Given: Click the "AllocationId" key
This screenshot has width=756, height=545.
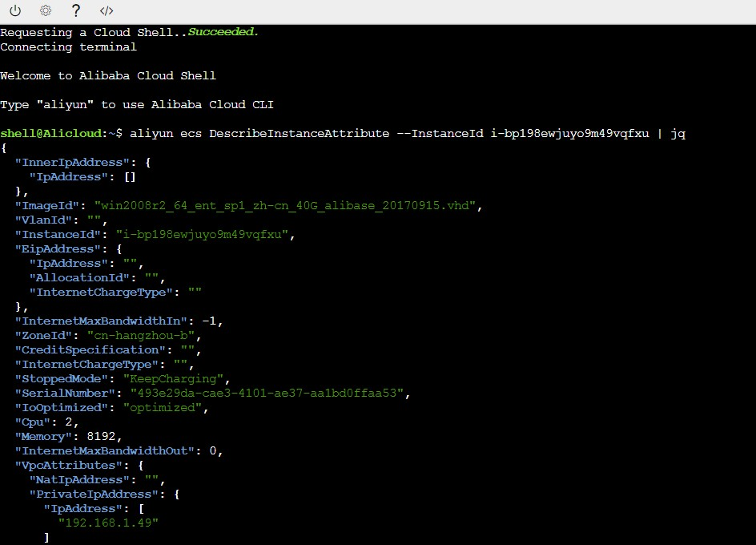Looking at the screenshot, I should click(x=79, y=277).
